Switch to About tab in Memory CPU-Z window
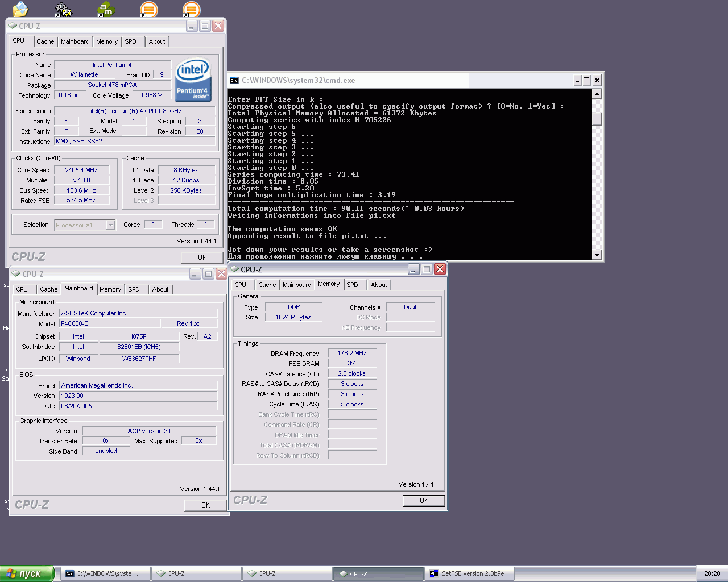The width and height of the screenshot is (728, 582). coord(379,285)
